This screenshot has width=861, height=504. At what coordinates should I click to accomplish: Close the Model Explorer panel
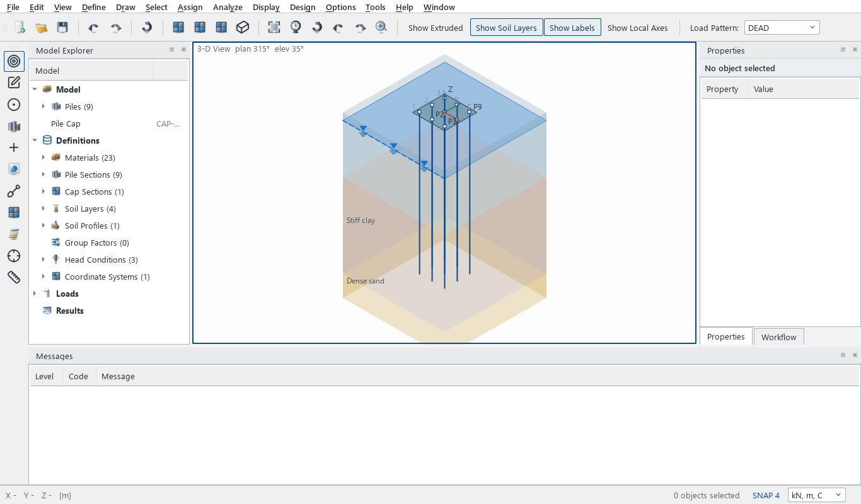pos(183,50)
